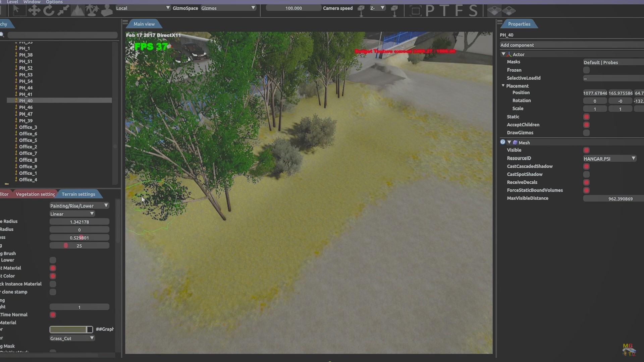Viewport: 644px width, 362px height.
Task: Select PH_40 in the hierarchy
Action: pos(59,101)
